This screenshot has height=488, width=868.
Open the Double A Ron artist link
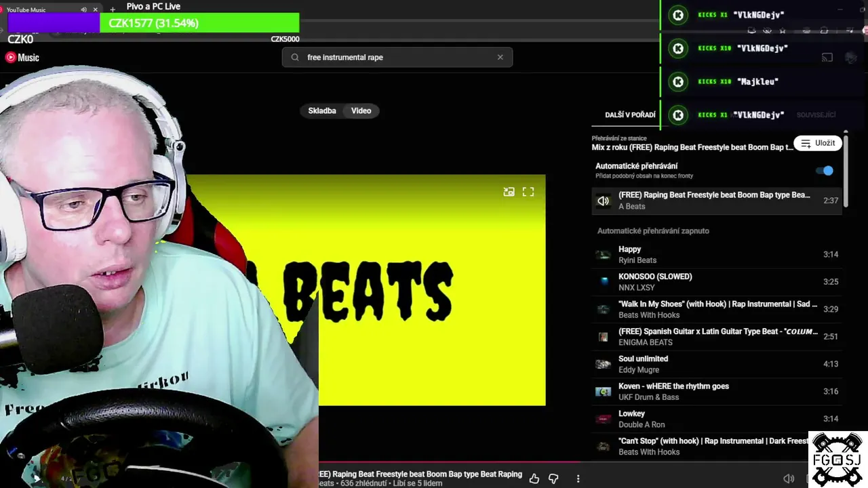642,425
